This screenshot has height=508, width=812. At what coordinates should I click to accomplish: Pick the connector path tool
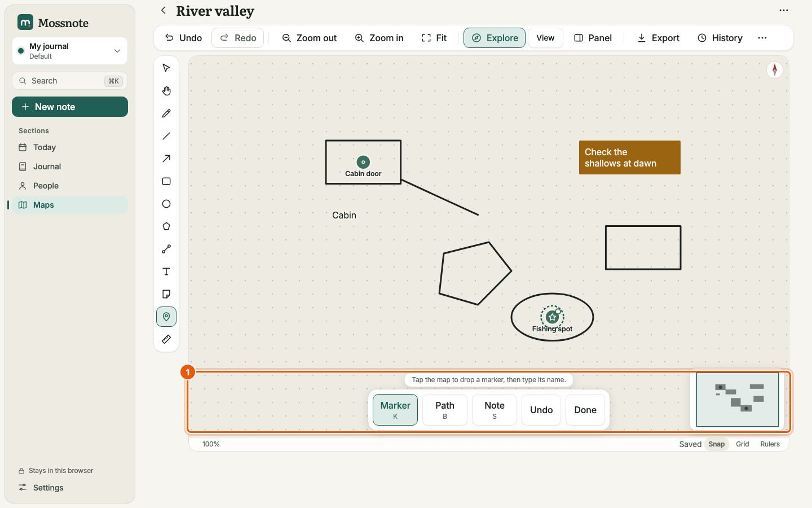[166, 249]
